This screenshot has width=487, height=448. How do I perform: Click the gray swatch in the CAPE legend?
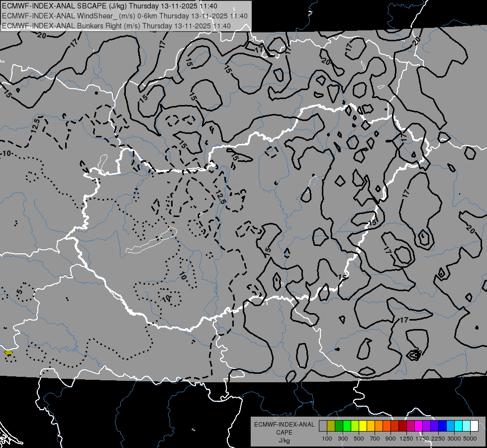pos(323,426)
